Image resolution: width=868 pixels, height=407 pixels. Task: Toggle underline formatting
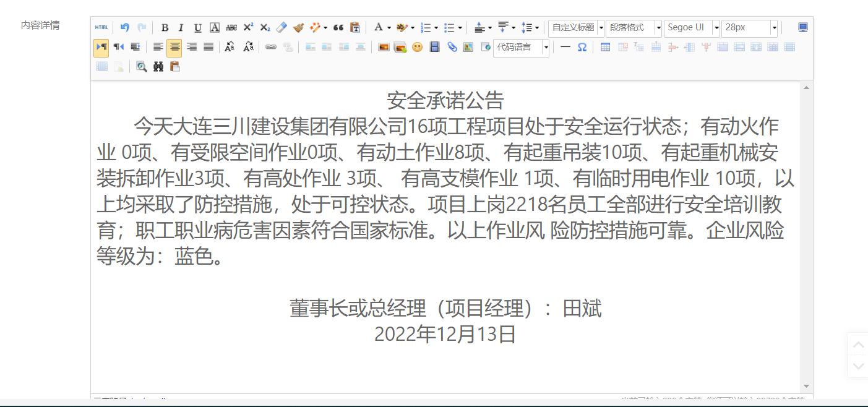click(x=198, y=27)
